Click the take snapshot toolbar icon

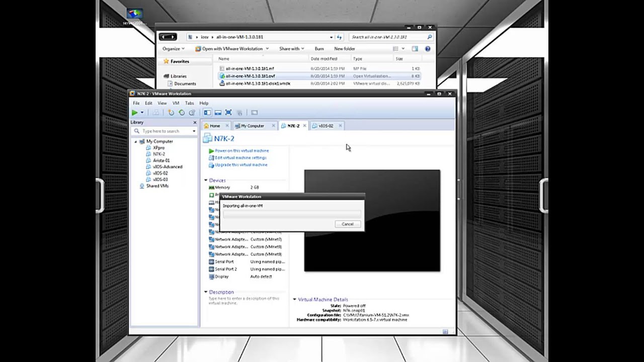171,113
